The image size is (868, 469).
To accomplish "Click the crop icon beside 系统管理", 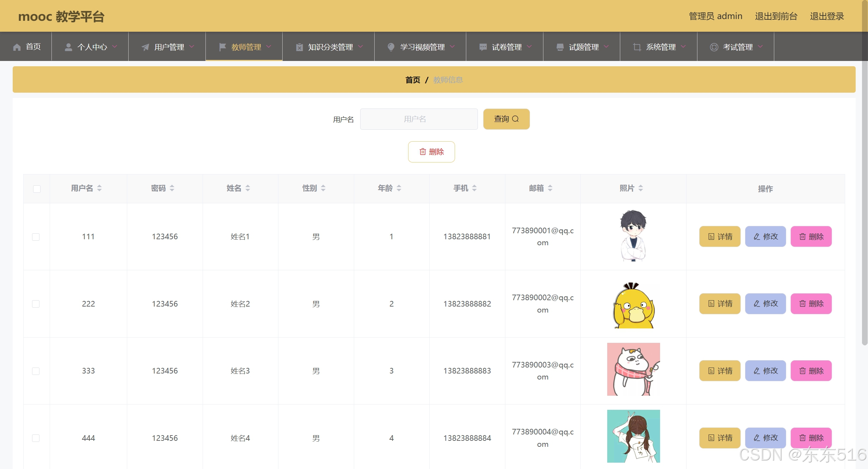I will click(x=637, y=47).
